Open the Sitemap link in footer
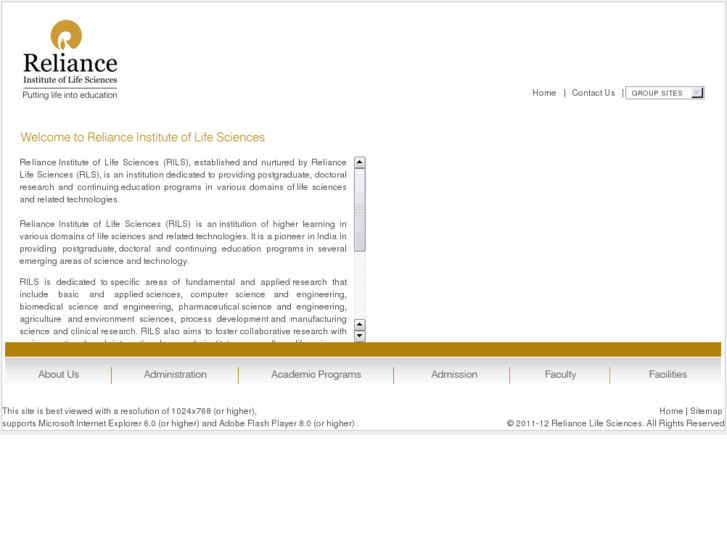 pos(706,411)
